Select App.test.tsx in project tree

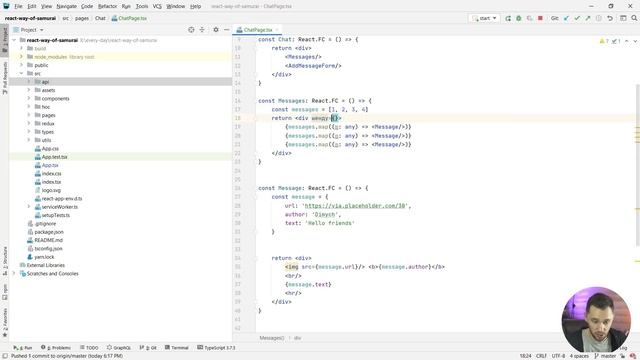(54, 157)
